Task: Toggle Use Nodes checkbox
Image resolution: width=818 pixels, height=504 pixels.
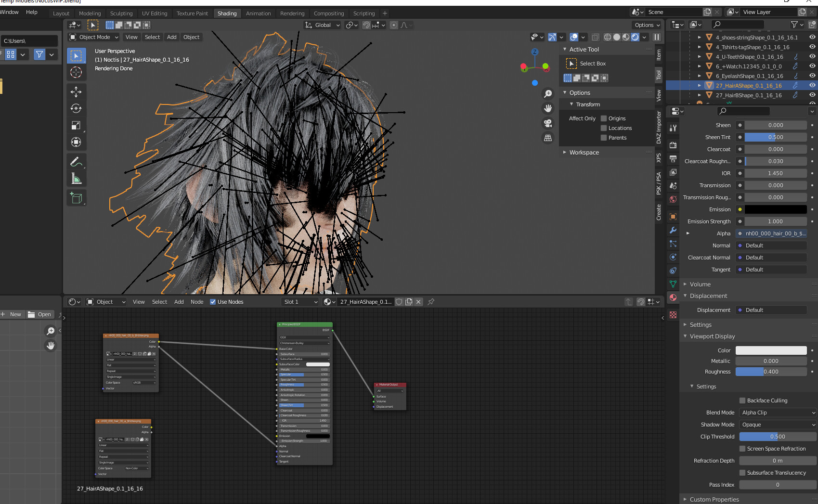Action: pos(213,302)
